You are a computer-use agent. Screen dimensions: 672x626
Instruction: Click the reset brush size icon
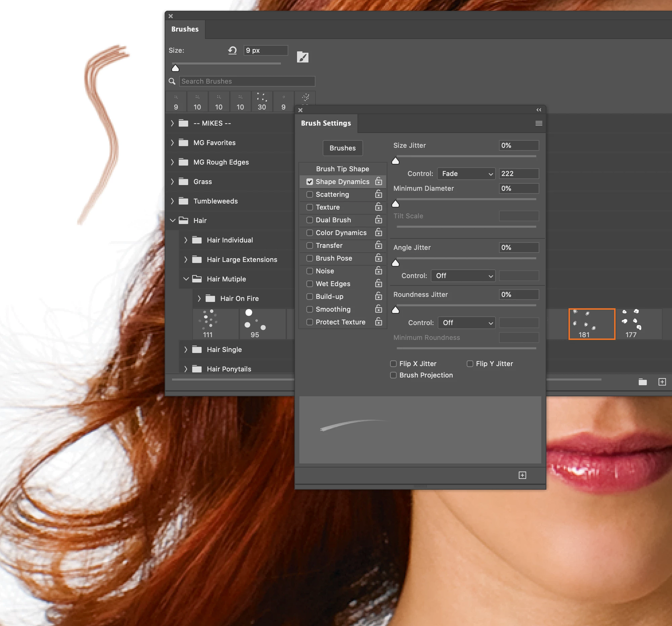pyautogui.click(x=232, y=50)
